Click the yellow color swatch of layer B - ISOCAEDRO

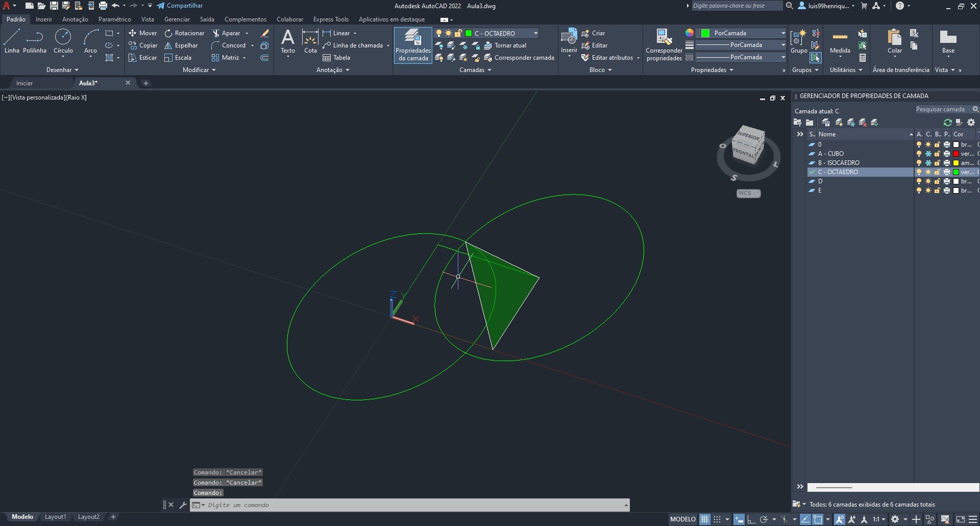(956, 163)
